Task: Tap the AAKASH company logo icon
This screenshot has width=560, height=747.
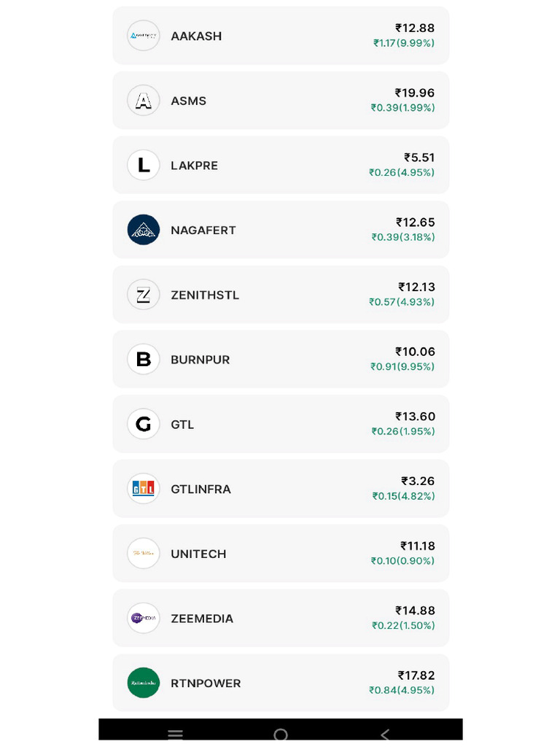Action: [x=143, y=36]
